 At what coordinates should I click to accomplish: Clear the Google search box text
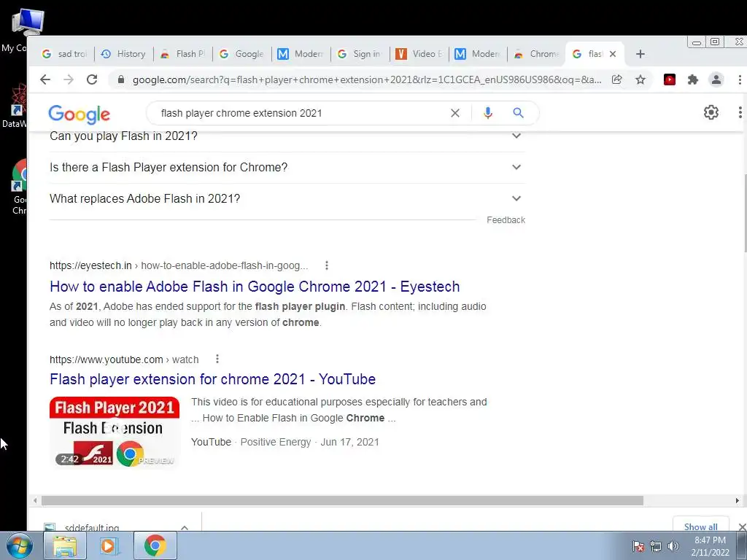click(455, 113)
